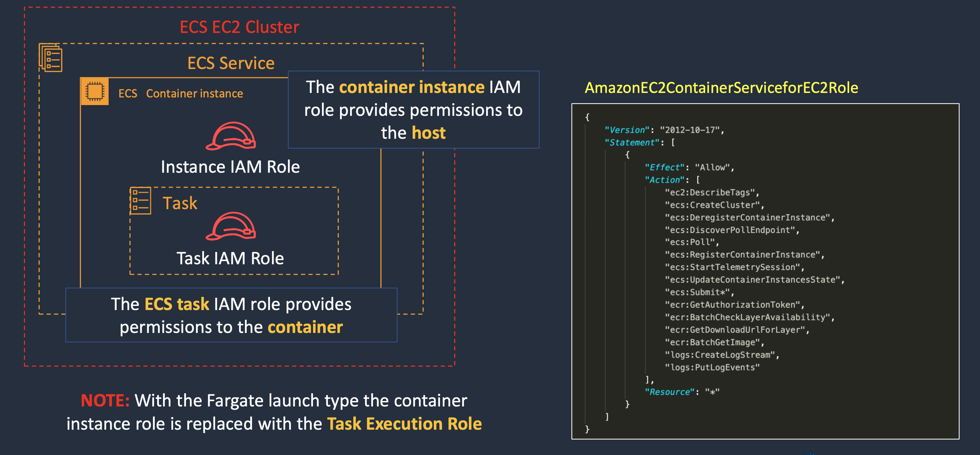Select the ECS Service label
The width and height of the screenshot is (980, 455).
(x=231, y=63)
